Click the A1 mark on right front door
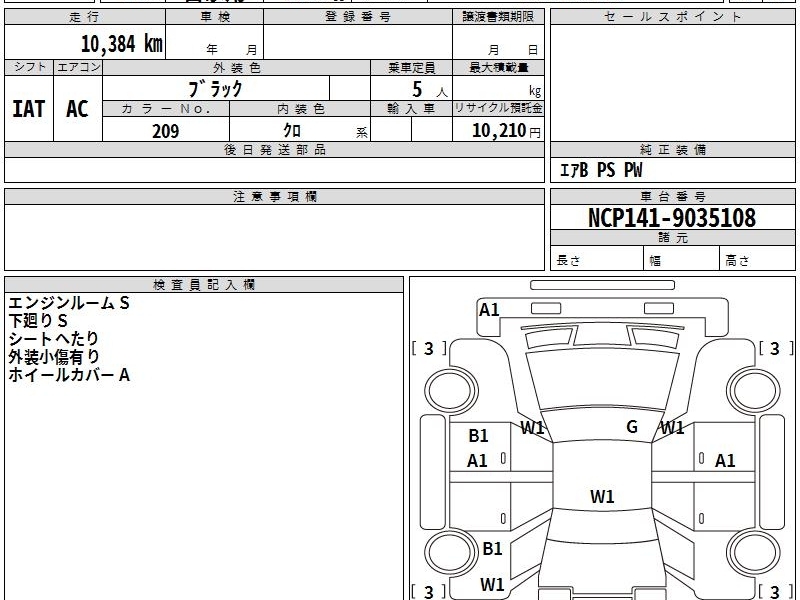This screenshot has width=800, height=600. [x=725, y=461]
